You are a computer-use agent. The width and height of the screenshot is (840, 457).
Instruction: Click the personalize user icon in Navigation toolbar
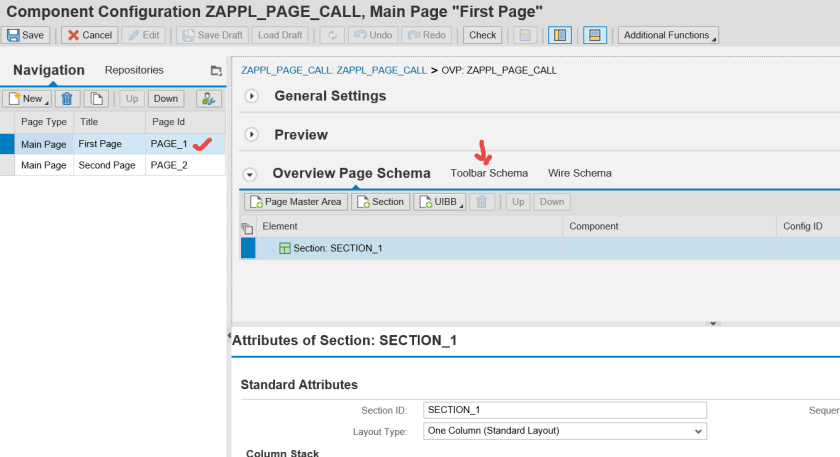point(208,98)
